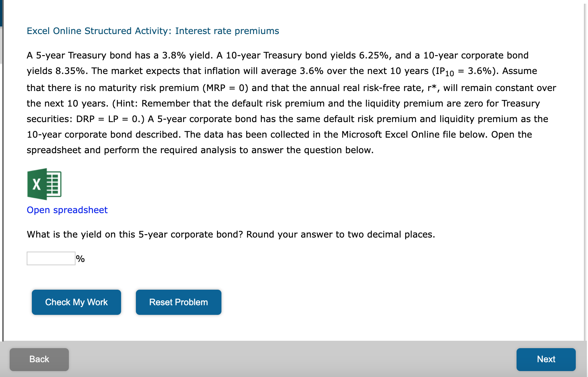Click inside the yield answer box
The height and width of the screenshot is (377, 588).
pos(50,258)
